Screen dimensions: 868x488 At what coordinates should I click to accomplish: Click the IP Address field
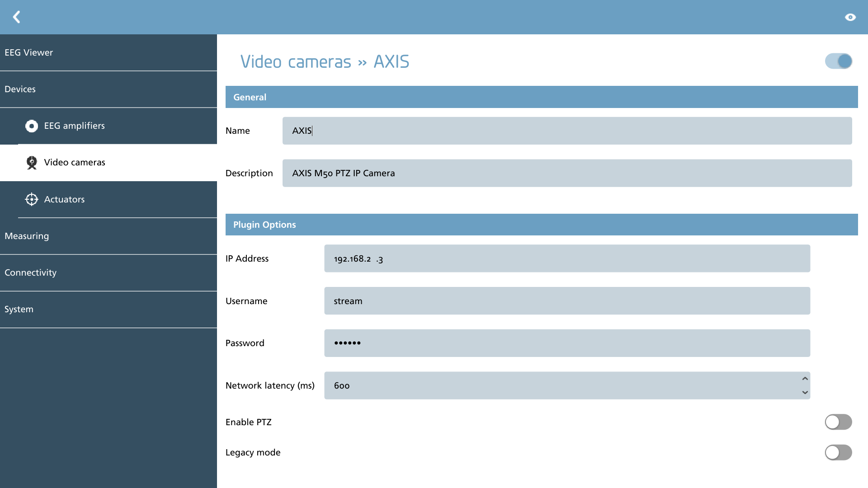click(x=567, y=258)
